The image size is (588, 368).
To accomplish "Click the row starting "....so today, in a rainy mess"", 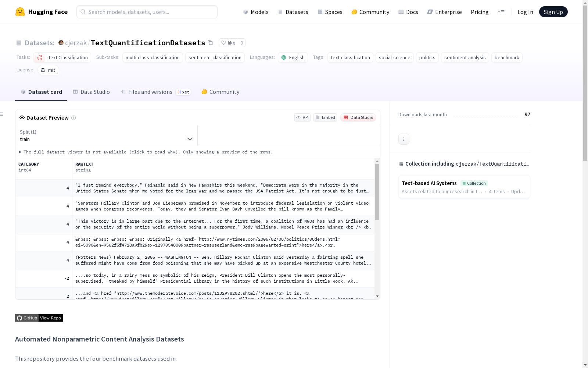I will pos(195,278).
